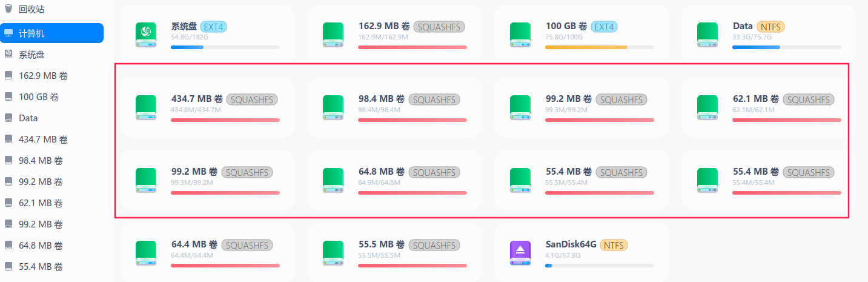Click the 系统盘 deepin disk icon in the grid
This screenshot has height=282, width=868.
coord(146,34)
